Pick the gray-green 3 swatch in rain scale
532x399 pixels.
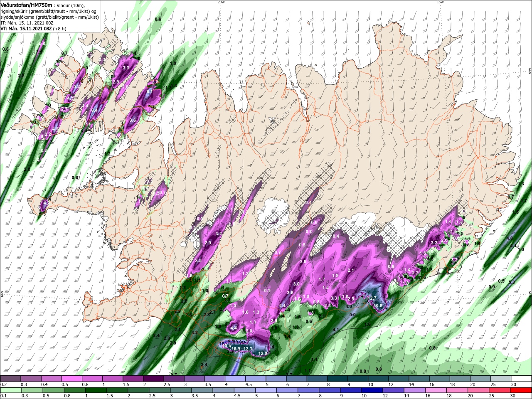(180, 390)
